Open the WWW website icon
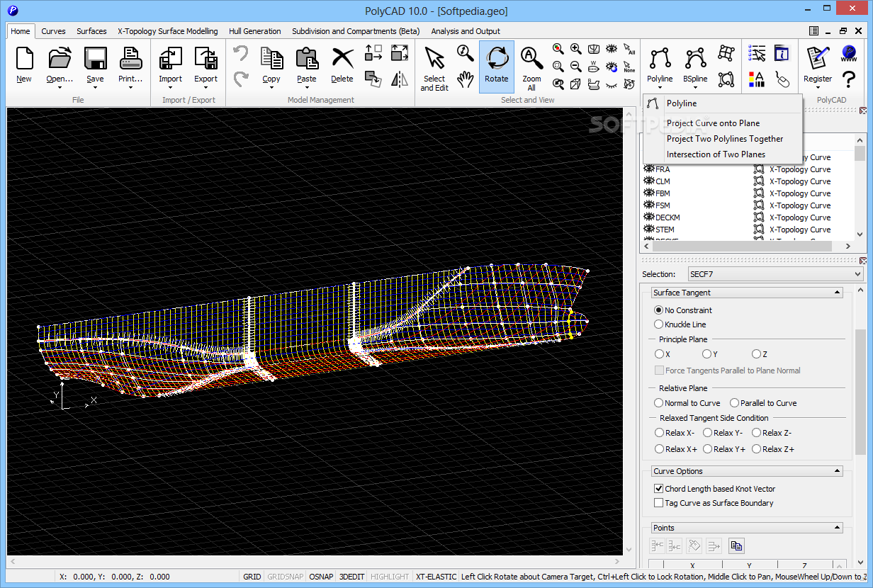This screenshot has width=873, height=588. [x=849, y=54]
